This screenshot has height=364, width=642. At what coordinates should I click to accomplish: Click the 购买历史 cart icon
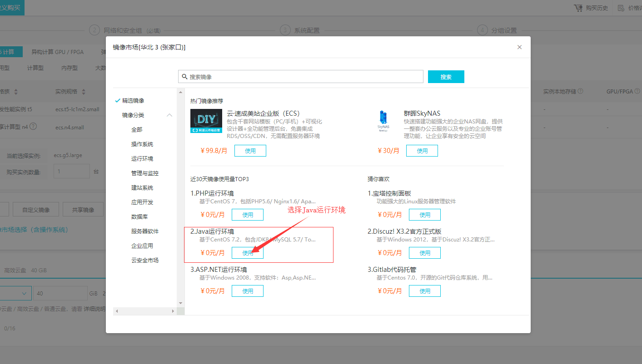coord(578,8)
